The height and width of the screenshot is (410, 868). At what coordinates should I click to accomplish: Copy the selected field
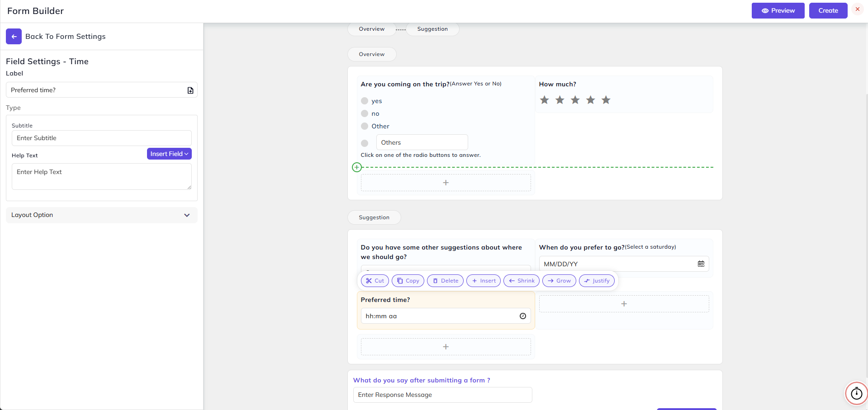pos(408,281)
